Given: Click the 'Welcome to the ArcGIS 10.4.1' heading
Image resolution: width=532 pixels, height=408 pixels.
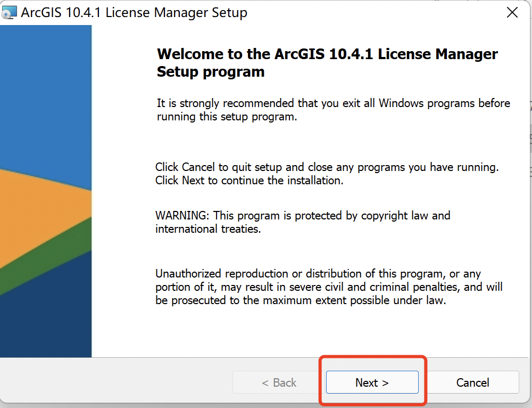Looking at the screenshot, I should [x=327, y=63].
